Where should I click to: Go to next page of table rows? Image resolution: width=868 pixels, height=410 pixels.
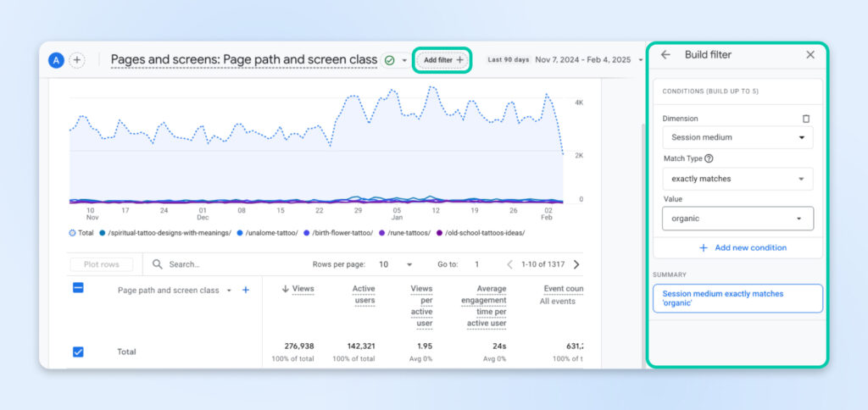(576, 264)
